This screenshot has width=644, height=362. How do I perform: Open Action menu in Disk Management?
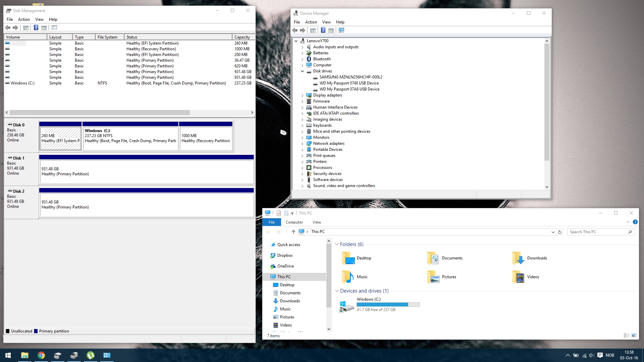(24, 19)
